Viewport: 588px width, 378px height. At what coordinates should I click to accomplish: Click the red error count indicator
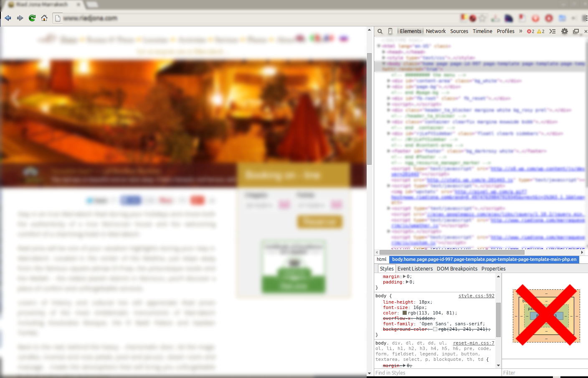[530, 31]
